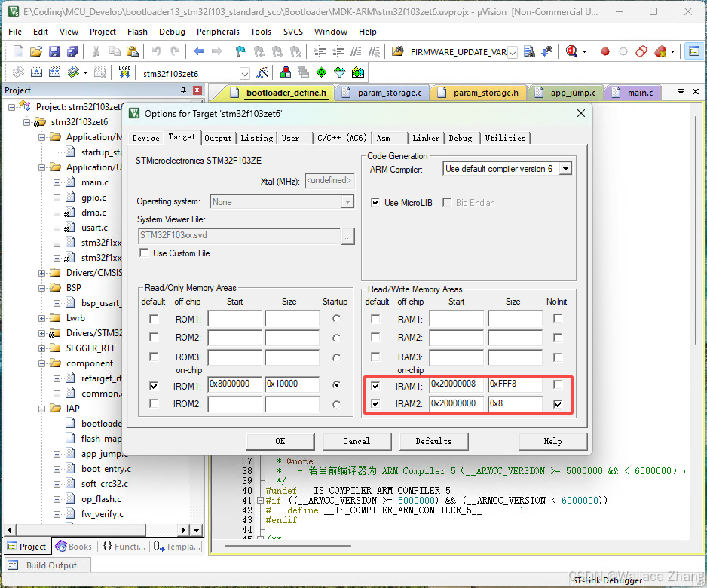Click the green Manage Run-Time Environment icon
The width and height of the screenshot is (707, 588).
(322, 72)
